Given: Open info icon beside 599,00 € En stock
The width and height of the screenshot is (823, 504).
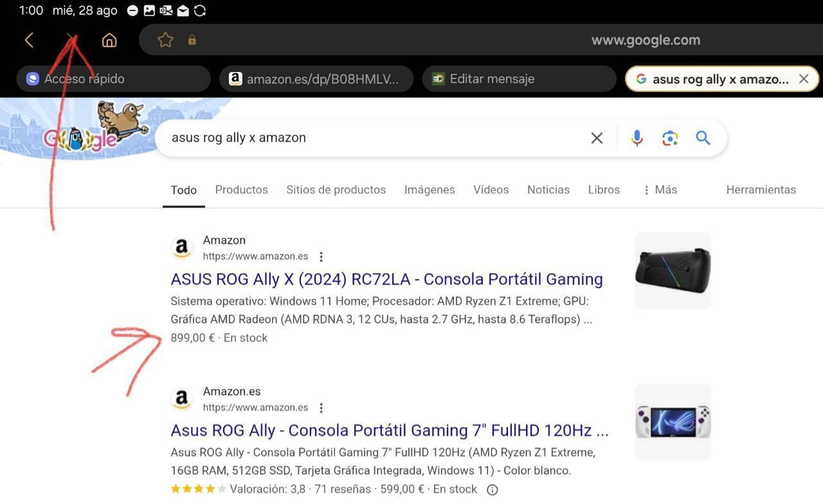Looking at the screenshot, I should (492, 490).
